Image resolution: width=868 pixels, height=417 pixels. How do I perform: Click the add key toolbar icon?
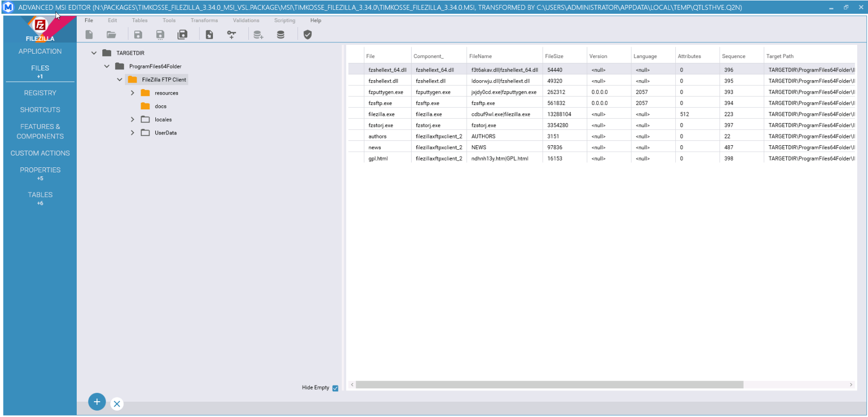[x=231, y=34]
